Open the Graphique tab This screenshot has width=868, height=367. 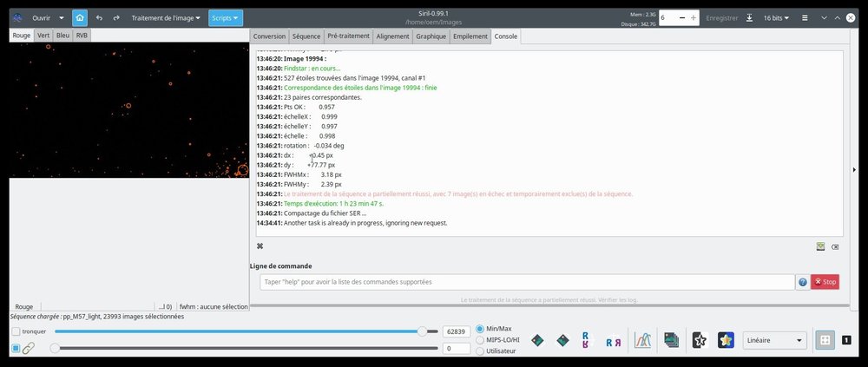pos(431,36)
